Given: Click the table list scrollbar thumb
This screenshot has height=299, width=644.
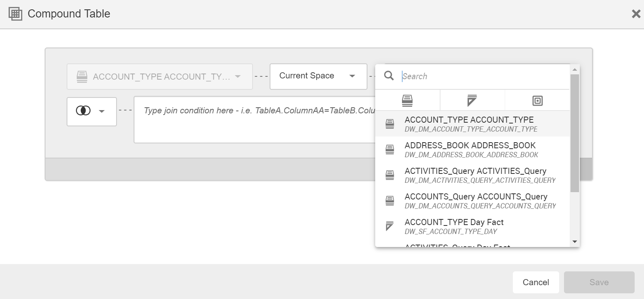Looking at the screenshot, I should point(574,133).
